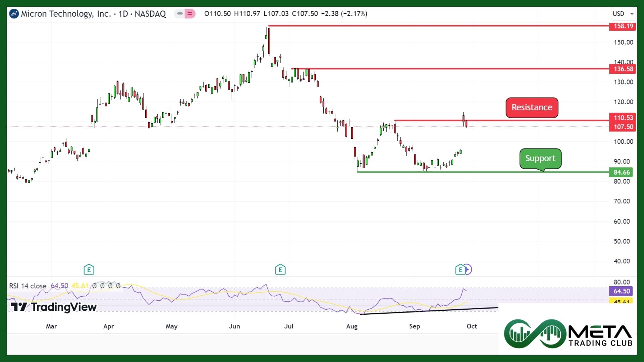Select the 84.66 support price label
The width and height of the screenshot is (644, 362).
pyautogui.click(x=621, y=172)
